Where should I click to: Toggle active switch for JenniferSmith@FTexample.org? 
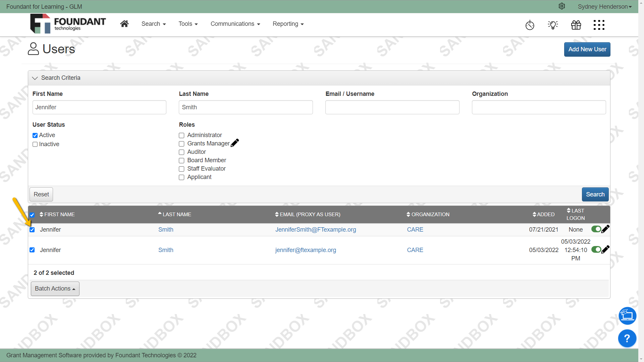point(596,229)
